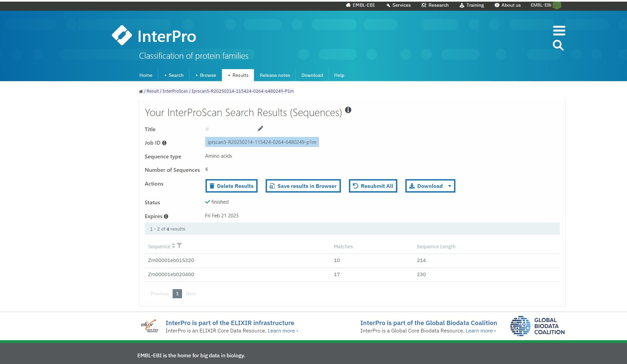The width and height of the screenshot is (627, 364).
Task: Click info icon beside Expires
Action: pyautogui.click(x=166, y=216)
